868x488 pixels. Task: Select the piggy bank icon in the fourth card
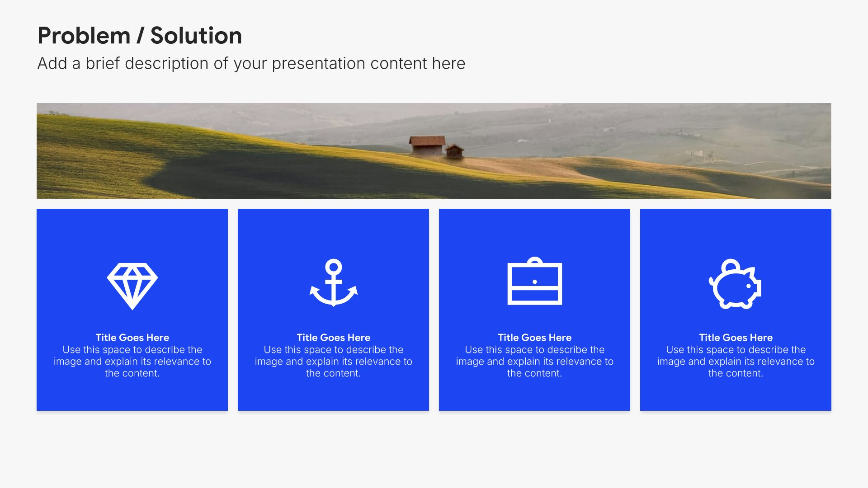[x=735, y=284]
